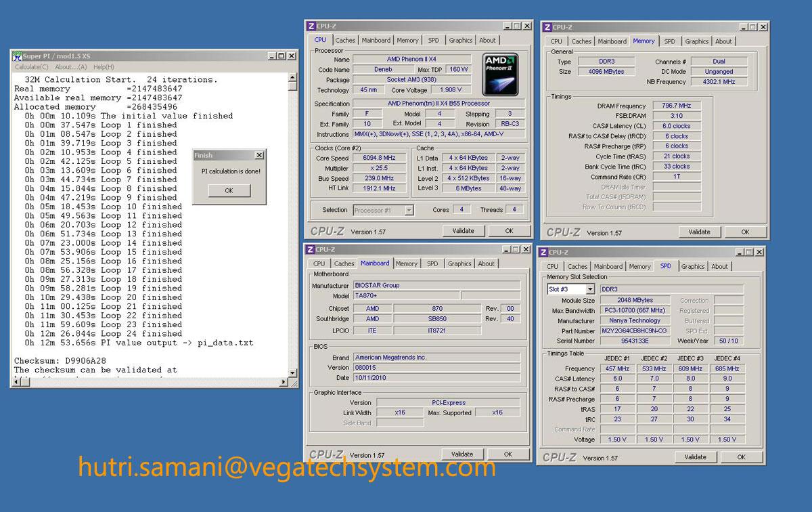
Task: Switch to Mainboard tab in the CPU window
Action: point(376,41)
